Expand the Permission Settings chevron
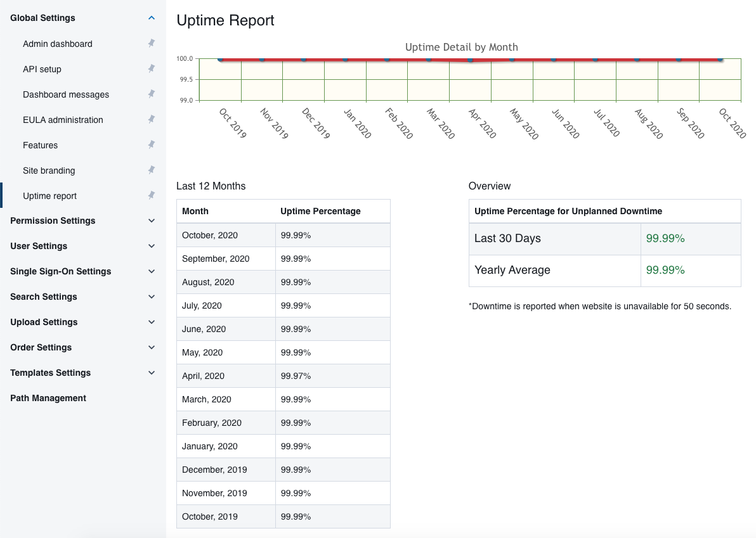Screen dimensions: 756x538 click(152, 221)
